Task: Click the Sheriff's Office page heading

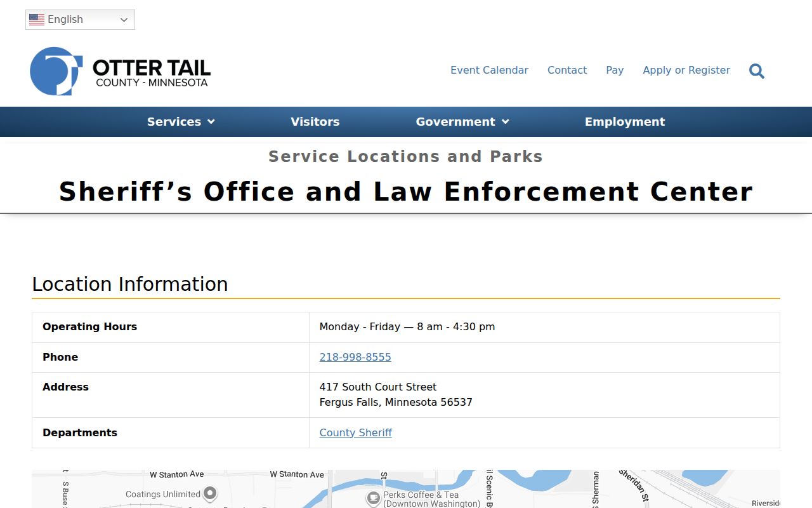Action: pos(406,192)
